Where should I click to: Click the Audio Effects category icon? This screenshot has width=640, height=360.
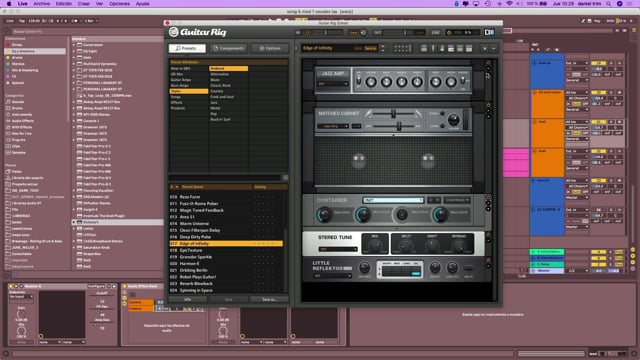8,121
